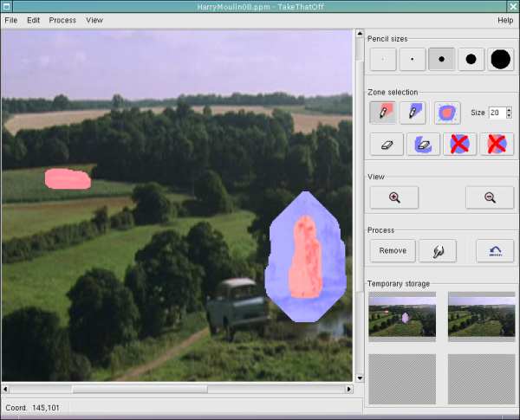
Task: Click the clear blue zone icon
Action: [460, 145]
